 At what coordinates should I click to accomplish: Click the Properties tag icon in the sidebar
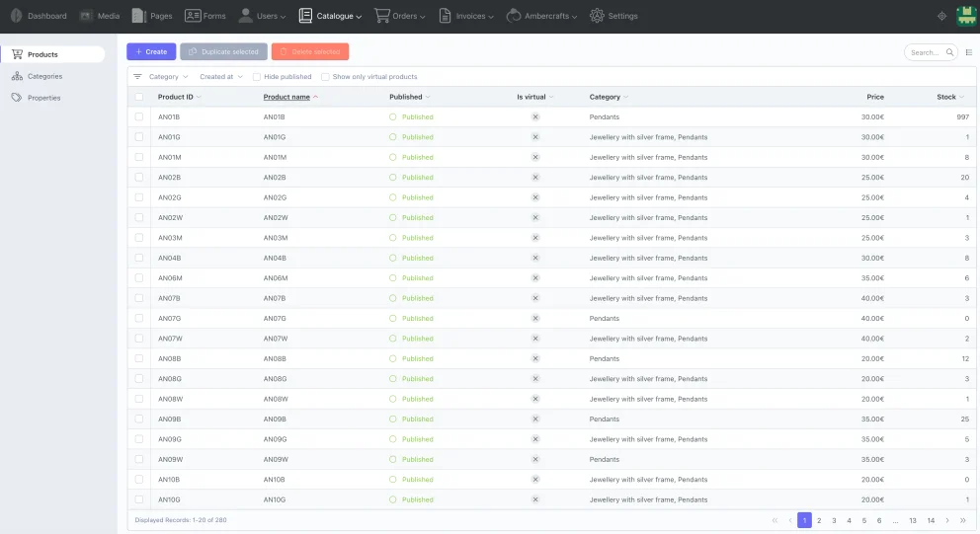[x=17, y=98]
